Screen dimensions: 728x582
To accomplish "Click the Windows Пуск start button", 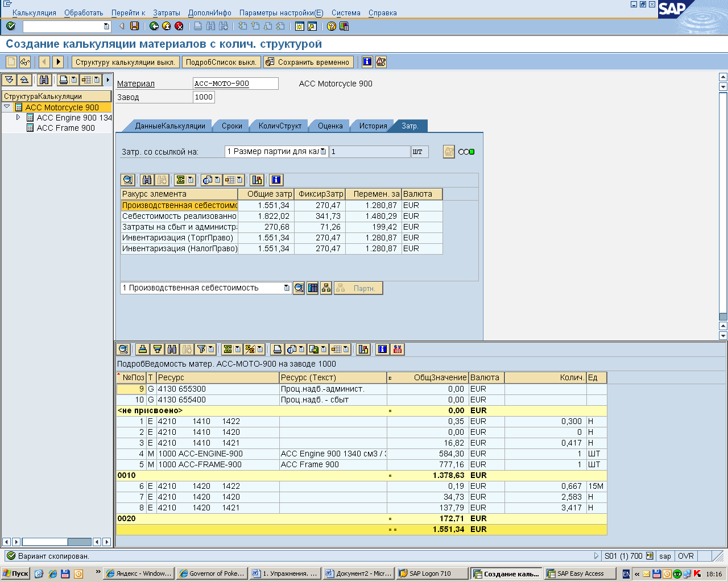I will coord(15,573).
